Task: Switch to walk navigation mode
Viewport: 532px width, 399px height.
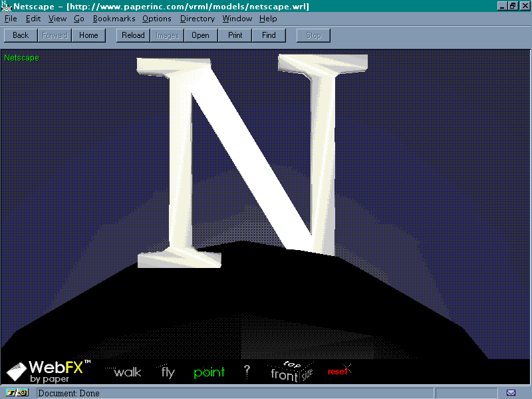Action: pyautogui.click(x=127, y=372)
